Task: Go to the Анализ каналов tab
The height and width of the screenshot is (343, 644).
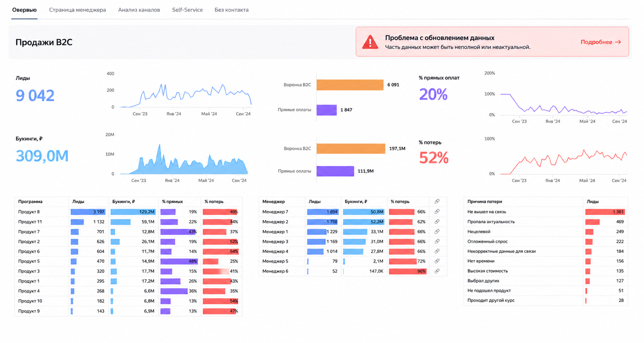Action: 139,10
